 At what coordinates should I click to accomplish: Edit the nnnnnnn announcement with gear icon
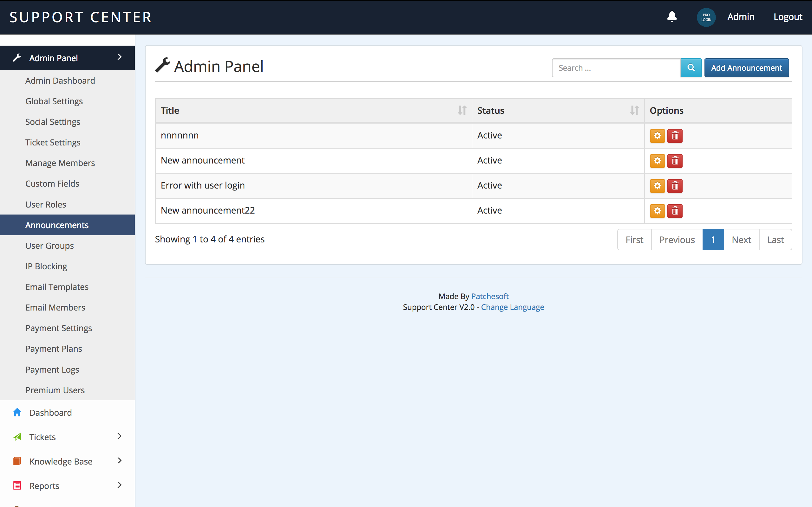click(x=657, y=136)
